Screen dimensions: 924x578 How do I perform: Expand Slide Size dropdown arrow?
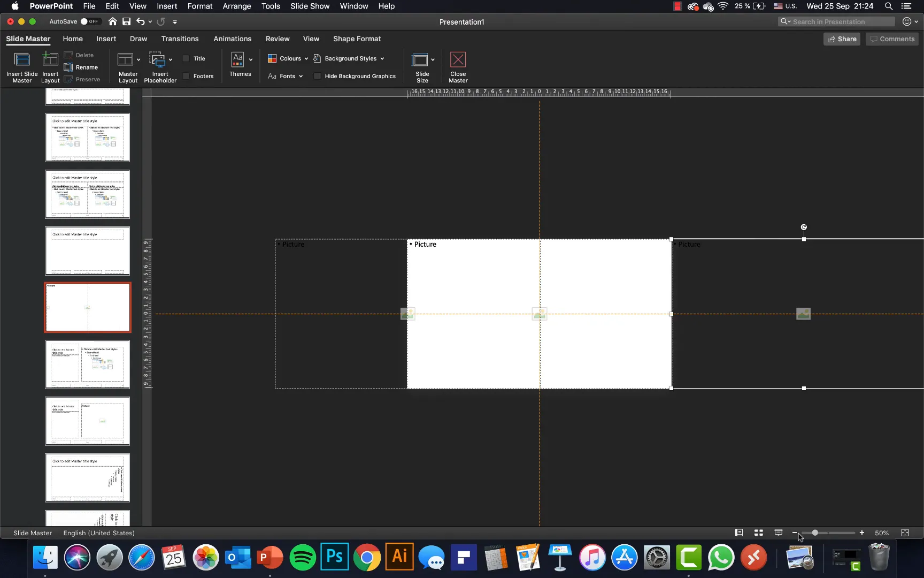pos(433,59)
